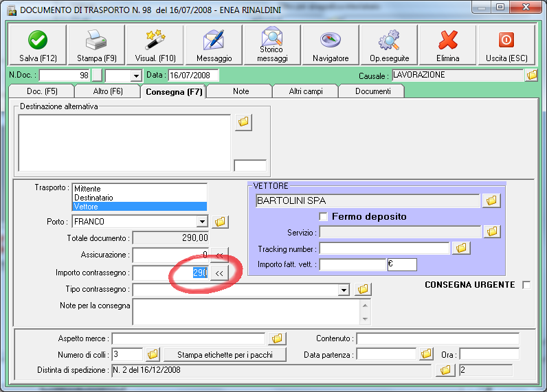Expand the N.Doc. suffix dropdown
The width and height of the screenshot is (547, 392).
[x=136, y=76]
